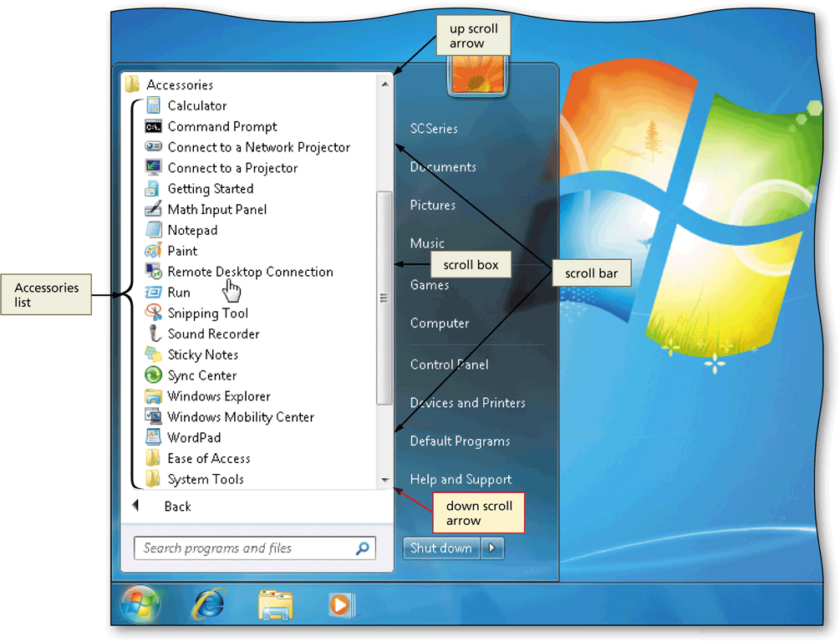Click the Windows Mobility Center icon
Image resolution: width=840 pixels, height=642 pixels.
click(153, 416)
